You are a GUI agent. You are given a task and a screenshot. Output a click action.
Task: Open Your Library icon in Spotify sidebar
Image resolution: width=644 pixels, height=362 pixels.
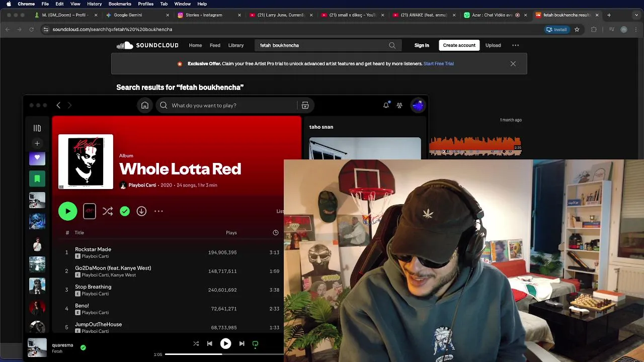(37, 128)
